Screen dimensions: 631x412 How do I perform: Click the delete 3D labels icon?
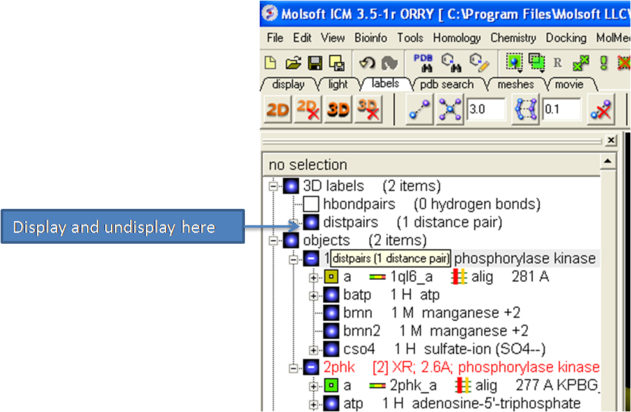[368, 110]
